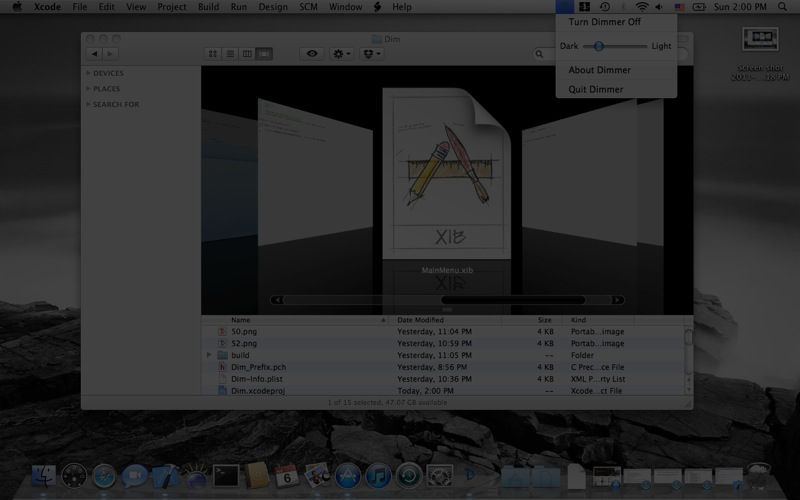Open iCal from the Dock

287,476
